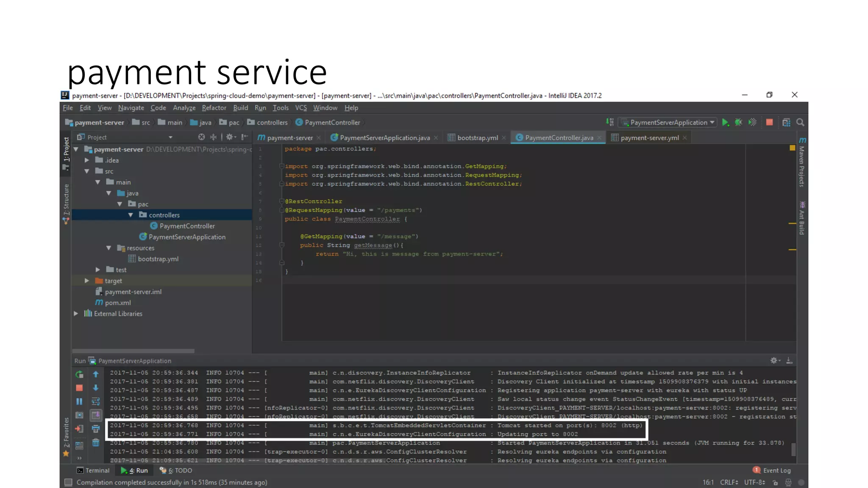Start debugging with the bug icon

(x=739, y=122)
